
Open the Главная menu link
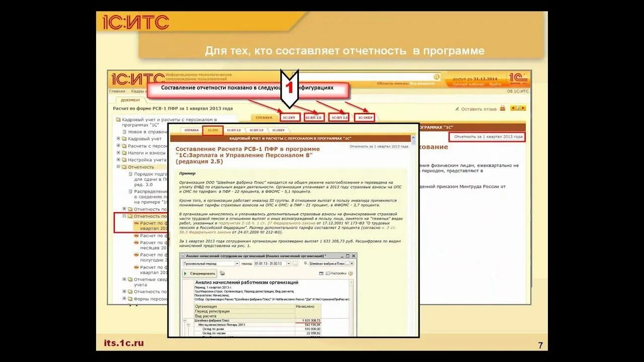(117, 91)
